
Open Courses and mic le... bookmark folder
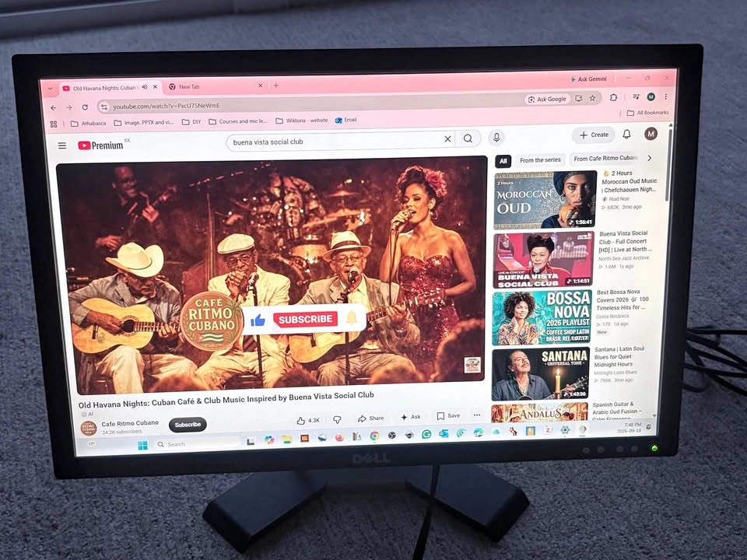[238, 121]
